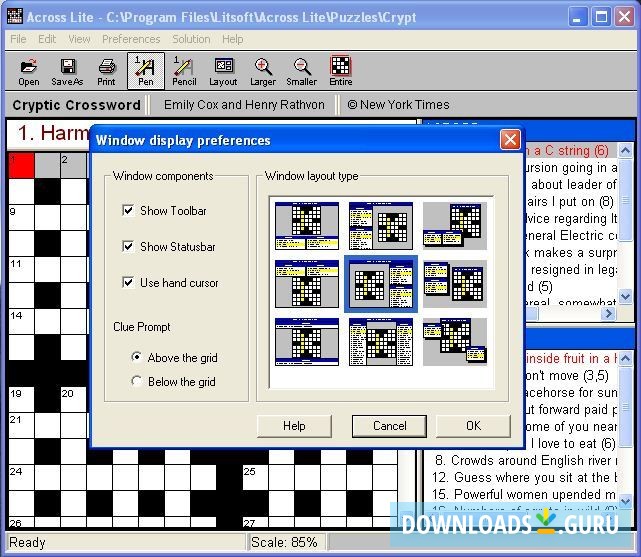The image size is (641, 557).
Task: Select down clue 8 Crowds around English river
Action: point(524,460)
